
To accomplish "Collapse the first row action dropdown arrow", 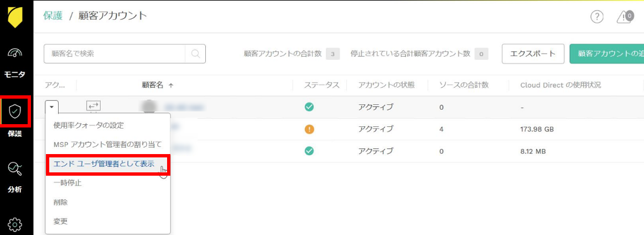I will pos(51,106).
